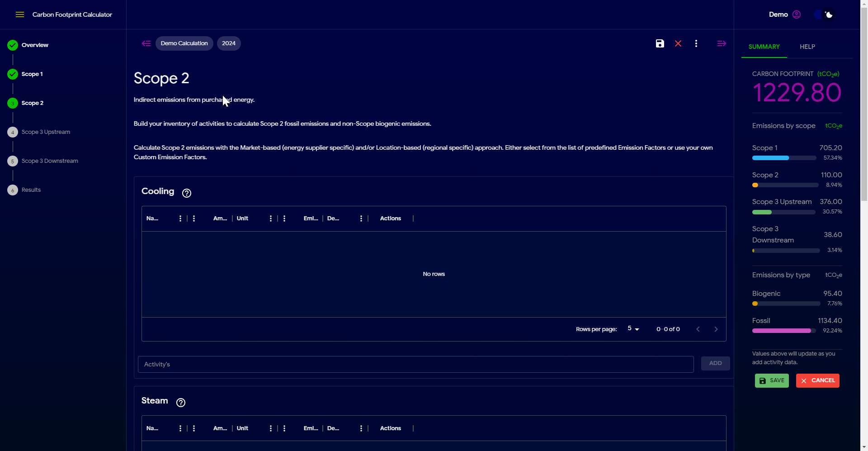868x451 pixels.
Task: Click the Overview step green checkmark
Action: click(x=13, y=45)
